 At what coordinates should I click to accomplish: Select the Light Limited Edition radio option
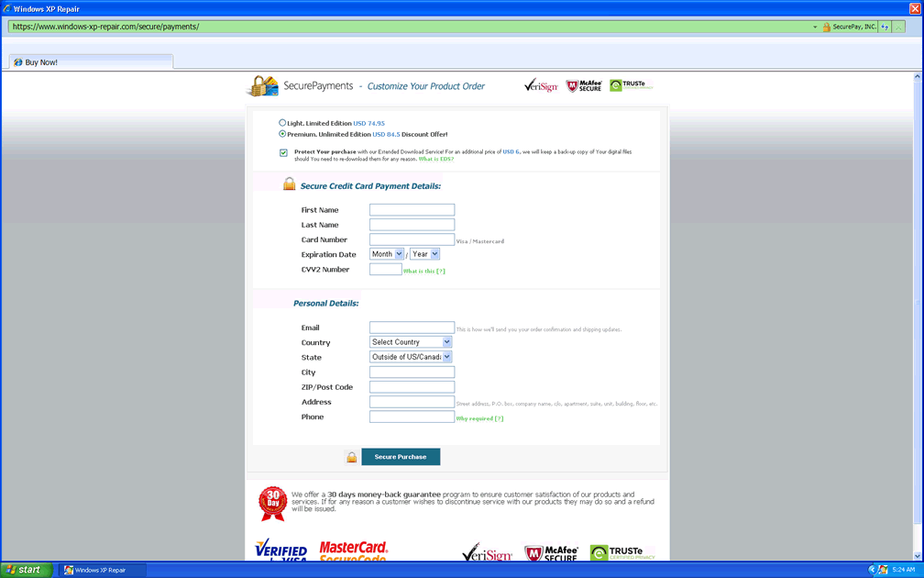pos(282,122)
